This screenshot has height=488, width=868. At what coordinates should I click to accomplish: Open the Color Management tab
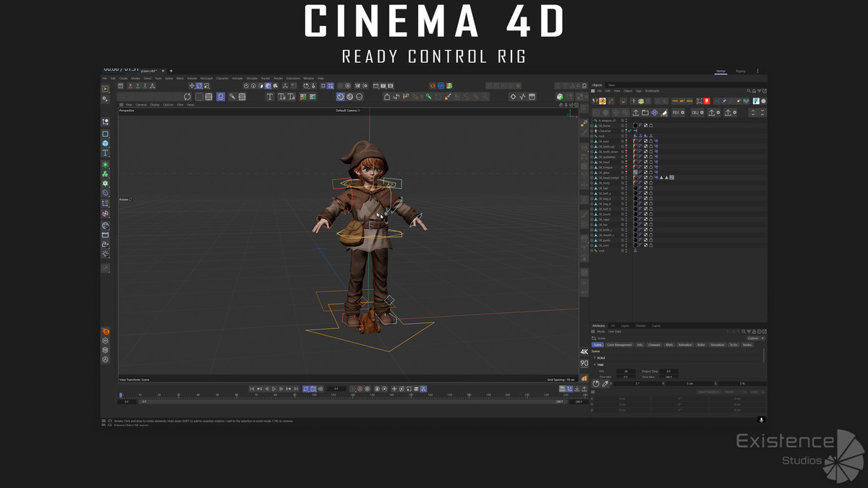point(619,345)
